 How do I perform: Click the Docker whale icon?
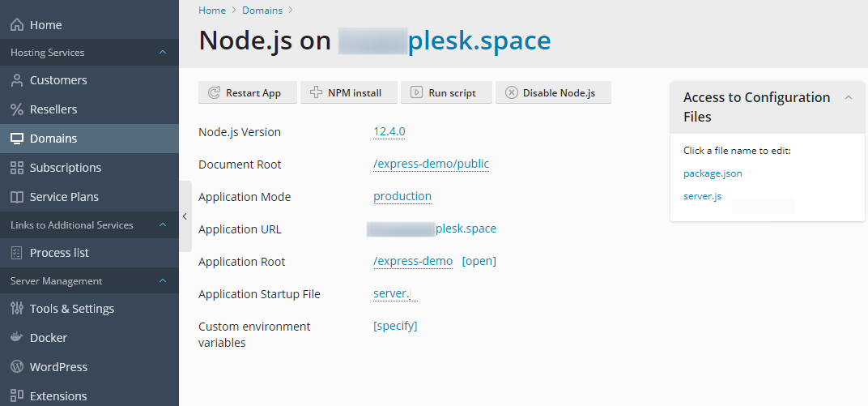pyautogui.click(x=17, y=337)
